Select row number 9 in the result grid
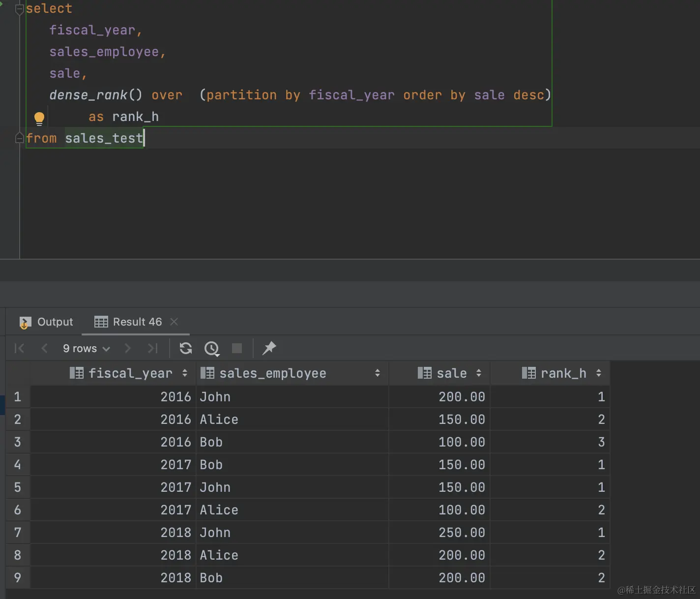 [x=18, y=578]
